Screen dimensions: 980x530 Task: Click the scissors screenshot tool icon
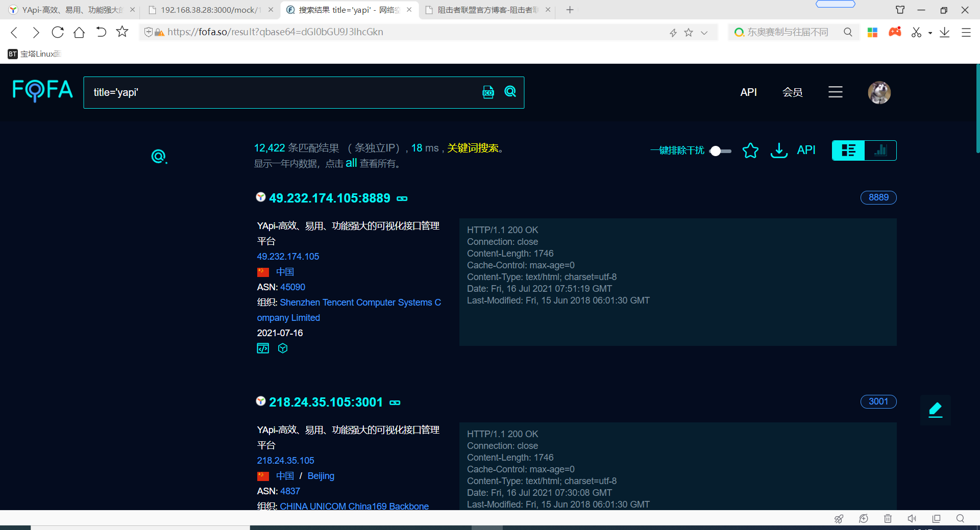coord(916,32)
